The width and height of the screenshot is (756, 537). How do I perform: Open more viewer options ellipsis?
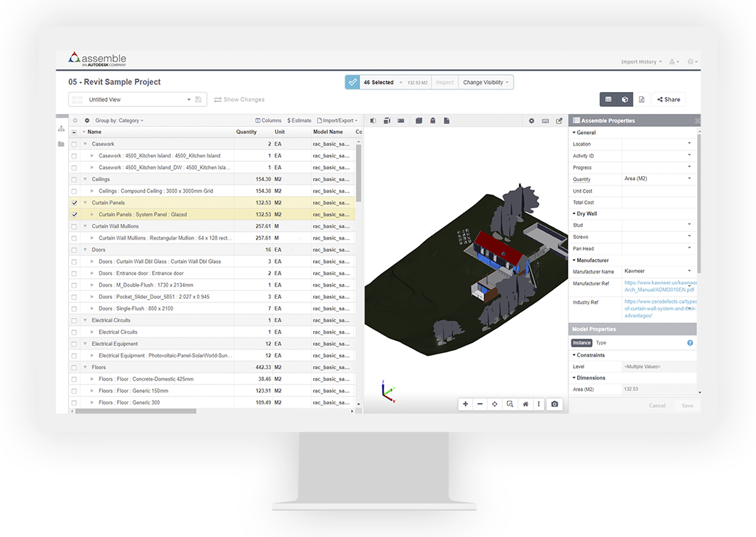[538, 404]
